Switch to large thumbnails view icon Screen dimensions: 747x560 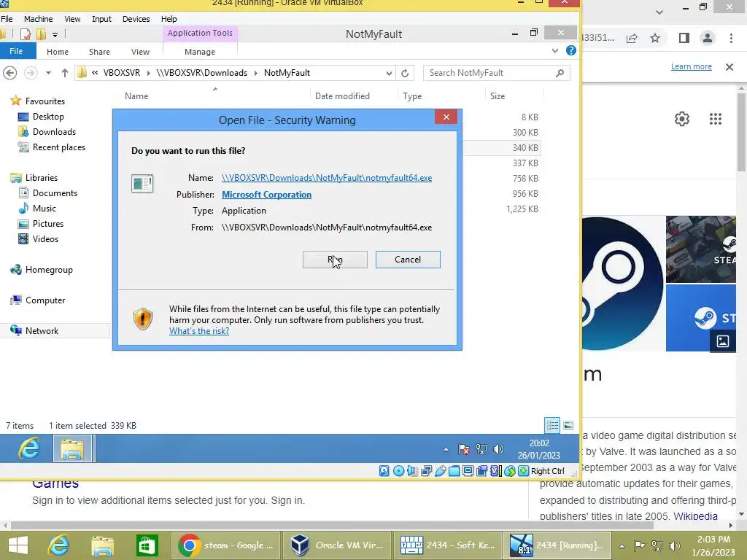tap(568, 425)
